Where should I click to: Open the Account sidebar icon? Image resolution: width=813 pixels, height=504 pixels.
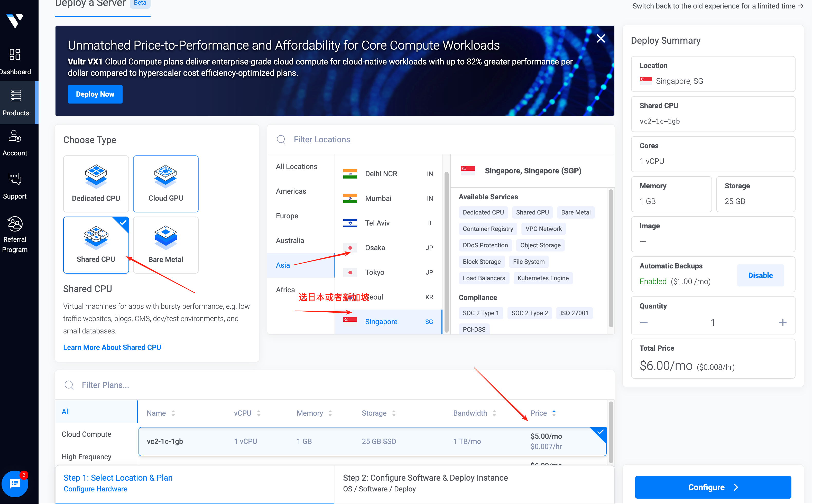pos(15,136)
